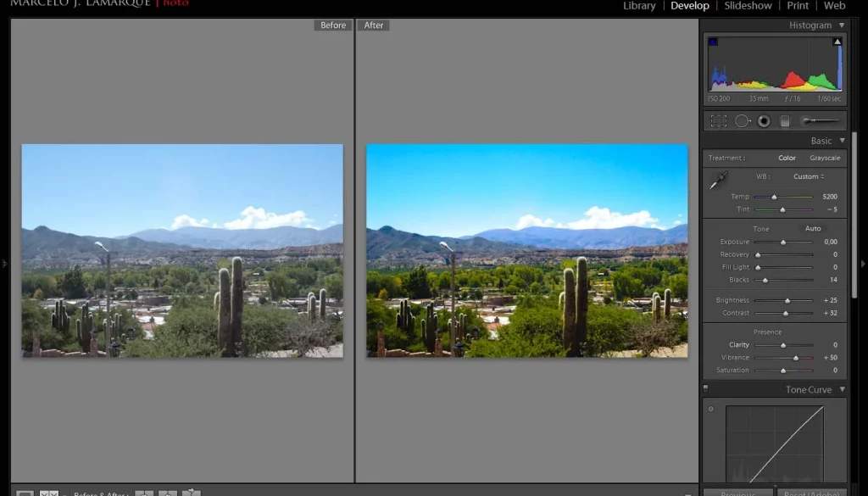Show the left panel group arrow
Screen dimensions: 868x496
tap(4, 264)
